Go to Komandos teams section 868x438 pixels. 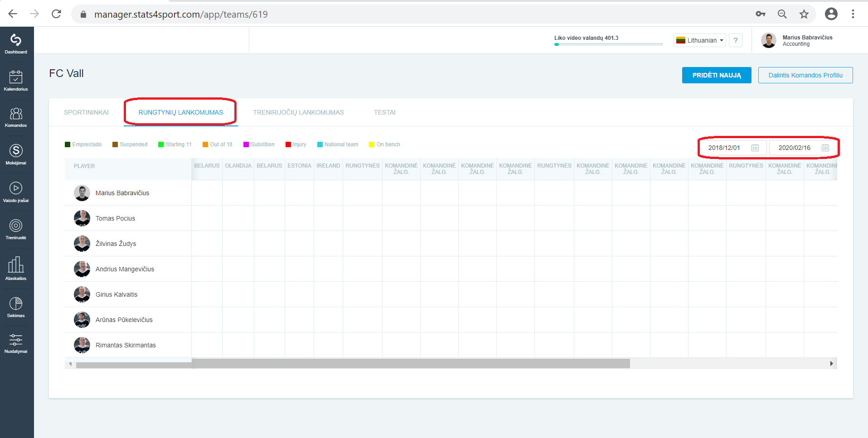point(16,117)
